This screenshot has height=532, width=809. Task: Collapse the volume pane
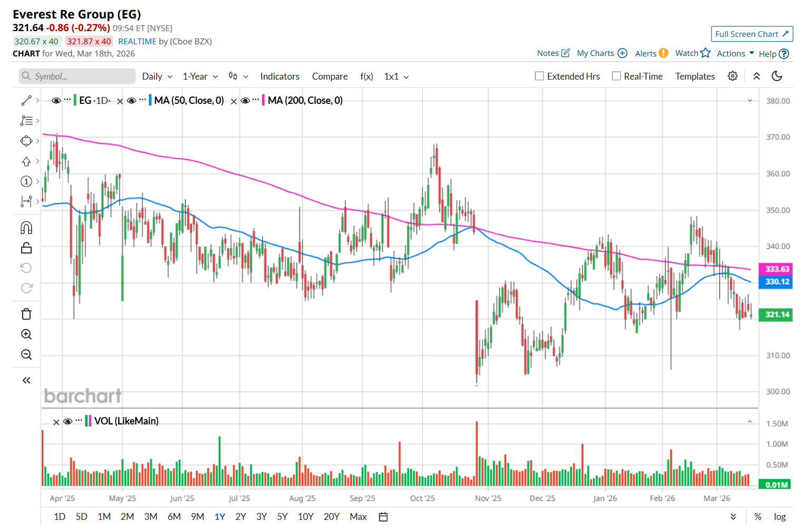click(749, 421)
